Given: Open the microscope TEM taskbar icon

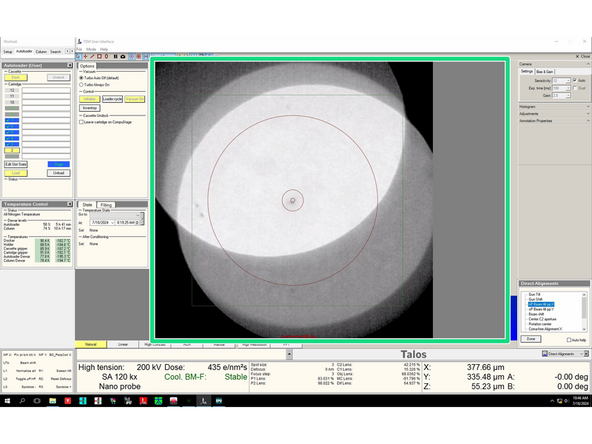Looking at the screenshot, I should (x=204, y=401).
